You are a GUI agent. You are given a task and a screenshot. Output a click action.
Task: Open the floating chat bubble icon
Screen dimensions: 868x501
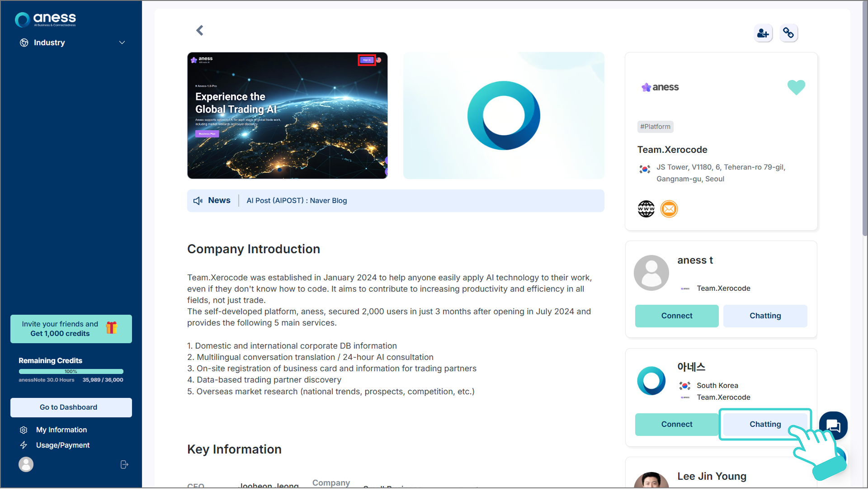[833, 425]
